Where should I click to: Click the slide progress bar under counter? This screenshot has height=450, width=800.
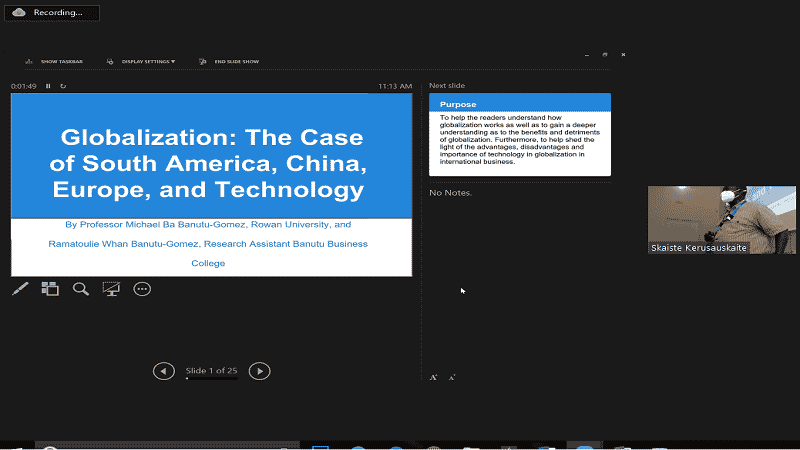(x=211, y=379)
